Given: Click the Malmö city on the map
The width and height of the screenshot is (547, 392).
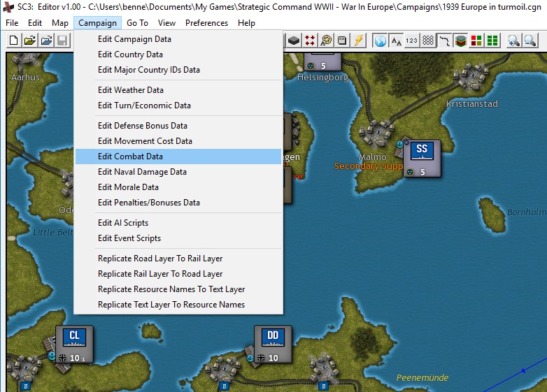Looking at the screenshot, I should click(376, 133).
